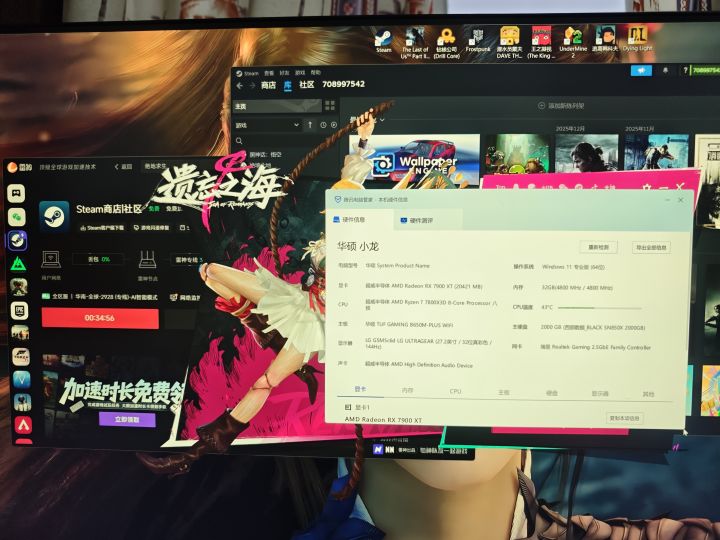720x540 pixels.
Task: Open Steam notifications bell
Action: click(665, 70)
